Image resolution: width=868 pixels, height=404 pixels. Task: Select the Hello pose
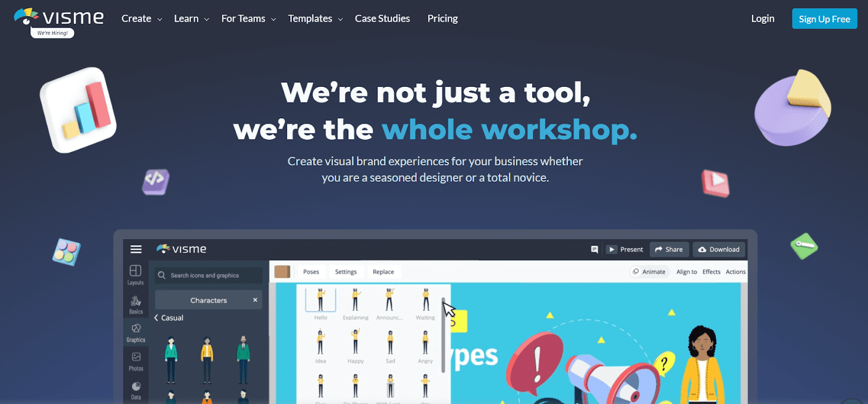(x=320, y=304)
